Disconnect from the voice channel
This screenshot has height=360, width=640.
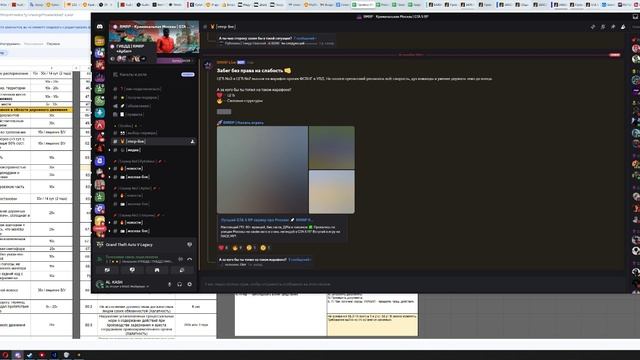tap(189, 259)
